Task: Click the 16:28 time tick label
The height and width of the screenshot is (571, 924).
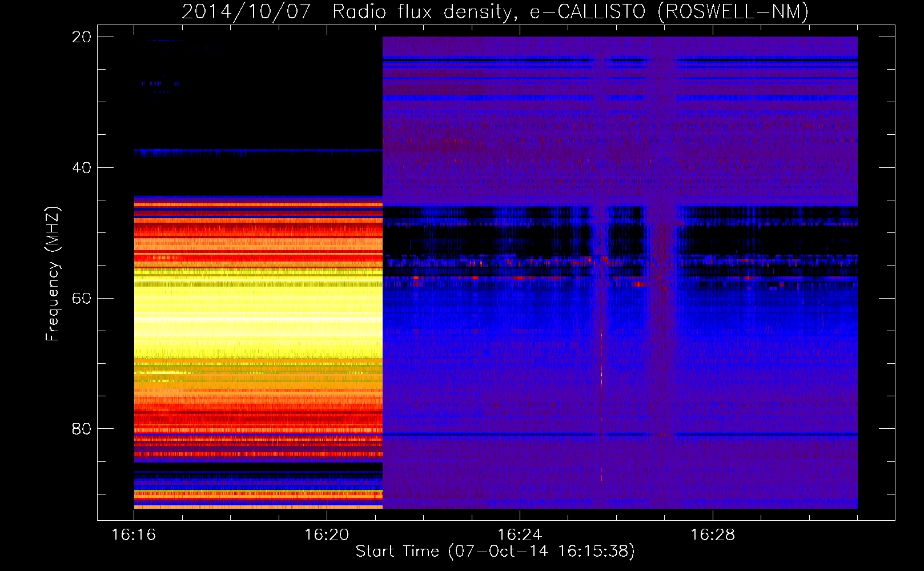Action: click(x=713, y=535)
